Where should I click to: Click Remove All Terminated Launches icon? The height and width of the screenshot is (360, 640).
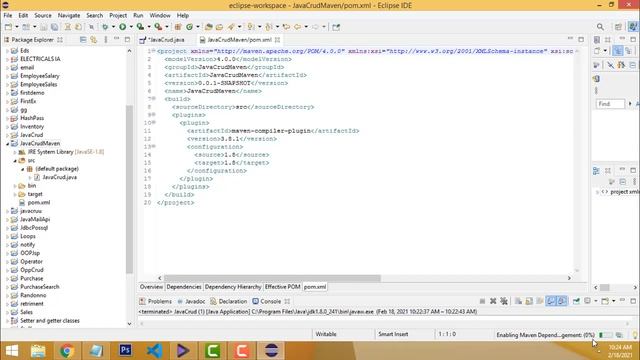point(504,301)
